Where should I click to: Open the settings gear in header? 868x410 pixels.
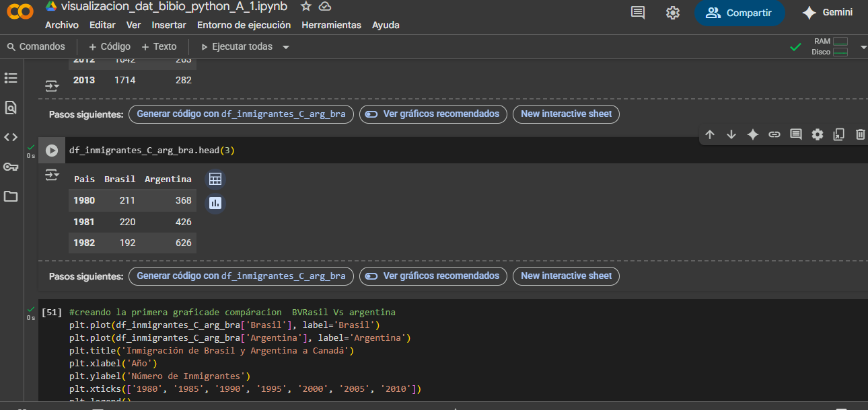click(672, 13)
